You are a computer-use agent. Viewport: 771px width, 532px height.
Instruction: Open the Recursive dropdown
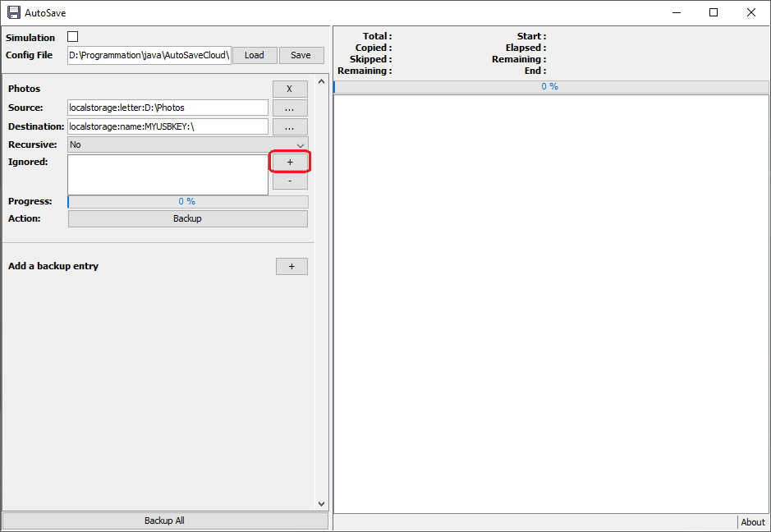tap(188, 145)
